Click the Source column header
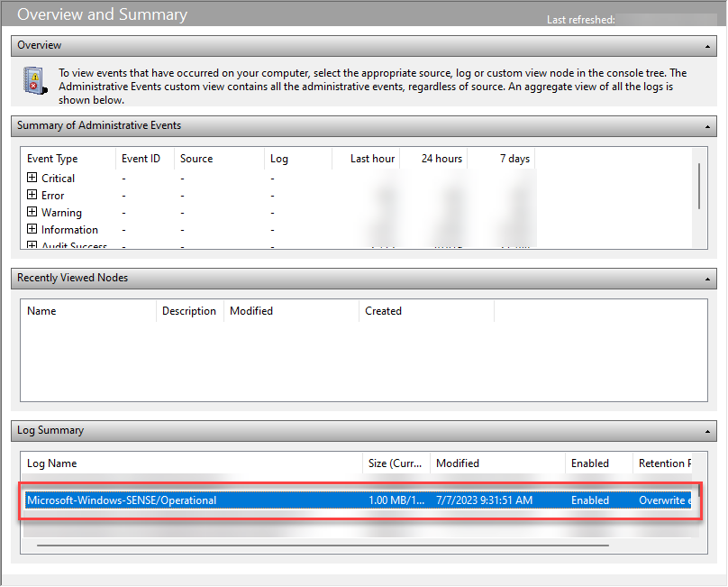The width and height of the screenshot is (728, 587). tap(196, 158)
